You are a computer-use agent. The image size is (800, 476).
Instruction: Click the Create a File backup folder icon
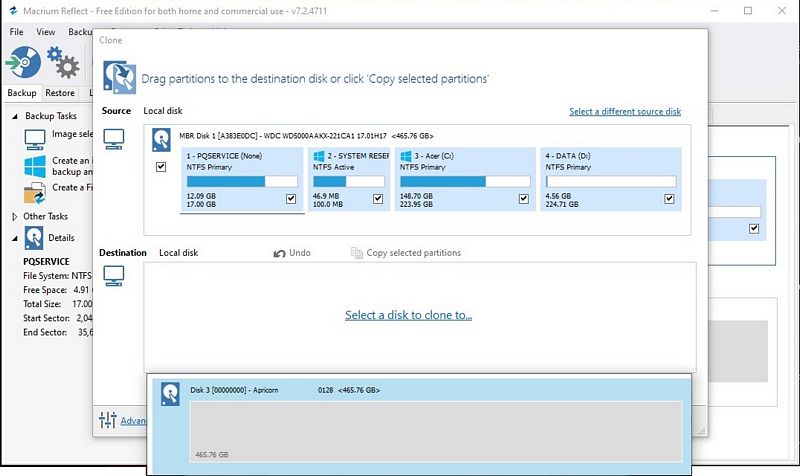[35, 194]
